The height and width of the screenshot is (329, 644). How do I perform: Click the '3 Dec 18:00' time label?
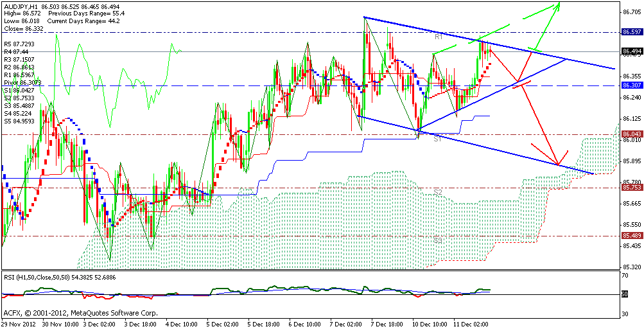pyautogui.click(x=141, y=324)
